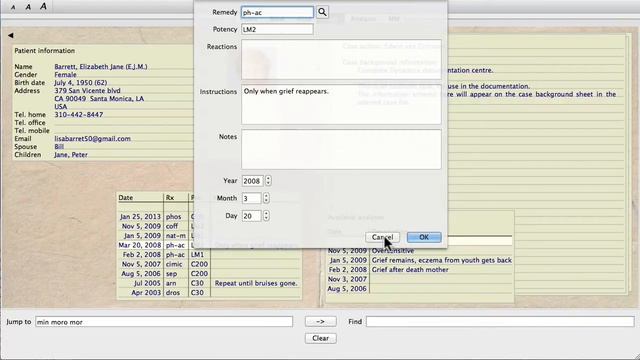Adjust the Year stepper arrows
Viewport: 640px width, 360px height.
click(268, 180)
